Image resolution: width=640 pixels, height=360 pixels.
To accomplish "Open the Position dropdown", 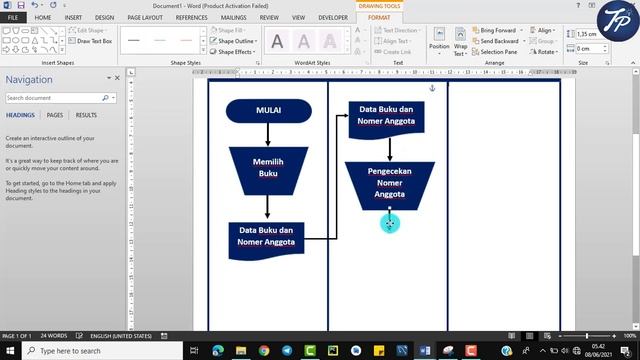I will (439, 42).
